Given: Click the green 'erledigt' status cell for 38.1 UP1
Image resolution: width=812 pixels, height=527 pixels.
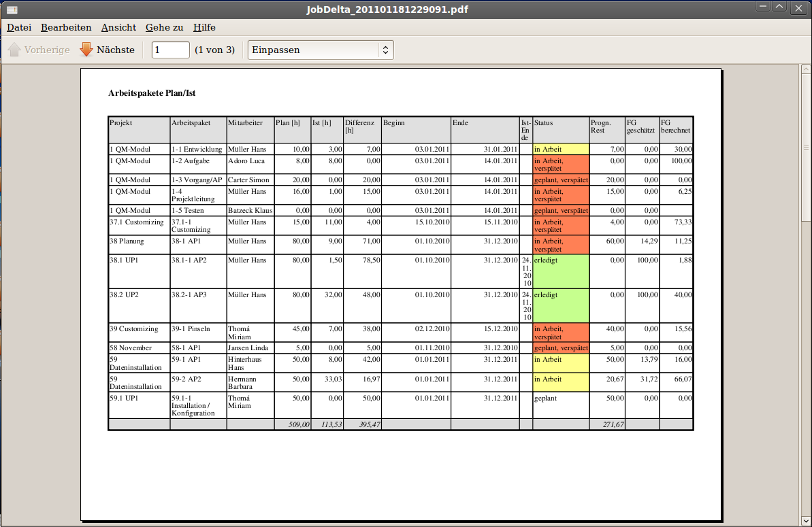Looking at the screenshot, I should point(561,271).
